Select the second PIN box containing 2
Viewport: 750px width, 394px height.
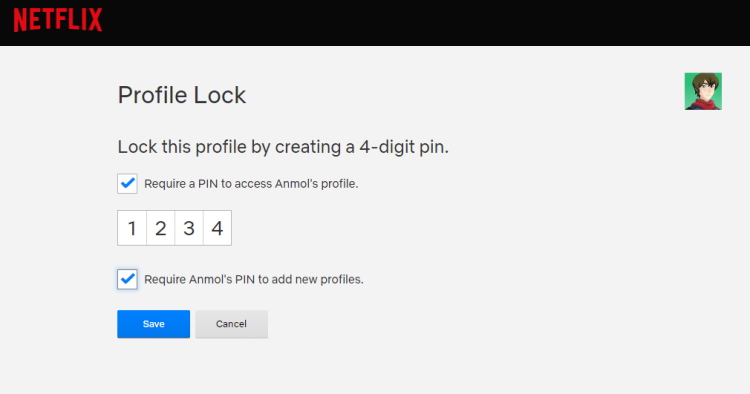[x=161, y=228]
